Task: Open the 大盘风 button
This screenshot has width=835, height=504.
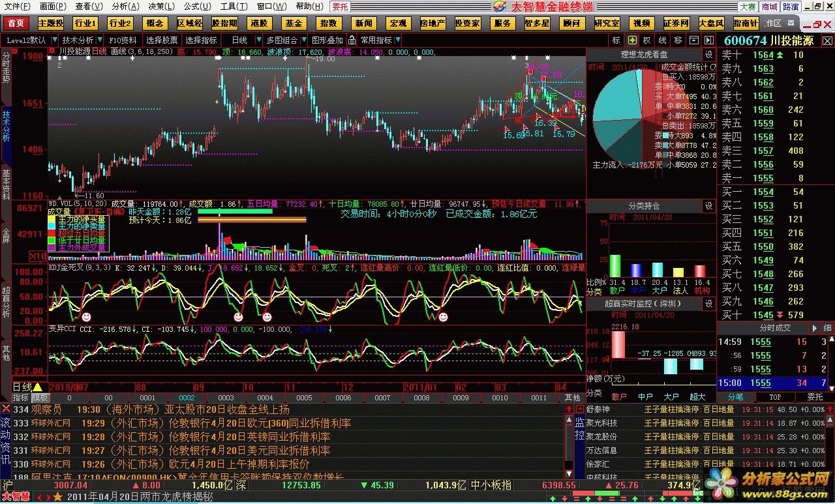Action: point(711,23)
